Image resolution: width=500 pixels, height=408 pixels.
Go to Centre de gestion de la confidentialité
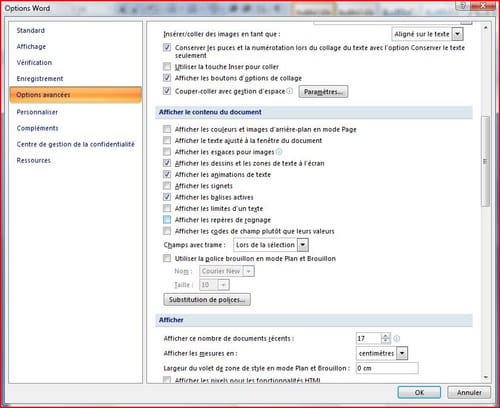tap(76, 144)
